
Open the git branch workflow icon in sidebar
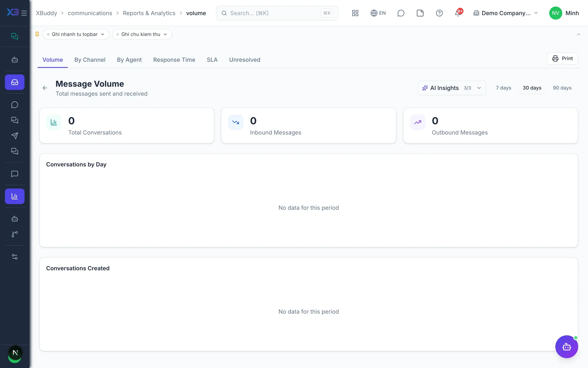[14, 234]
